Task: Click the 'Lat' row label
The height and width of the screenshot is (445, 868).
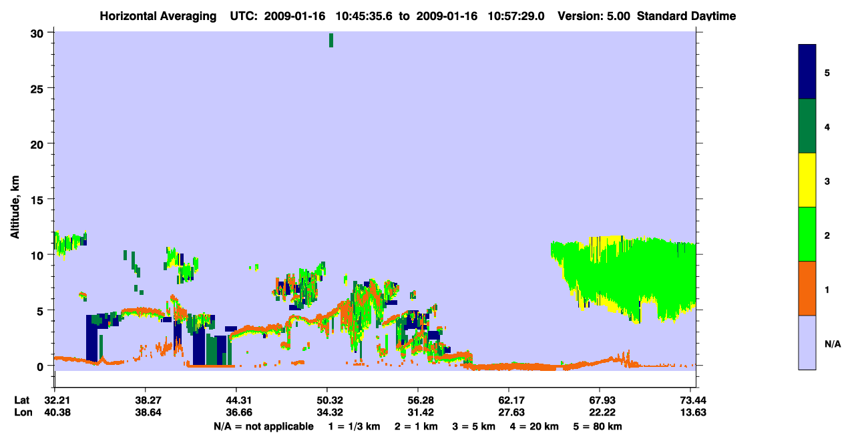Action: [x=22, y=400]
